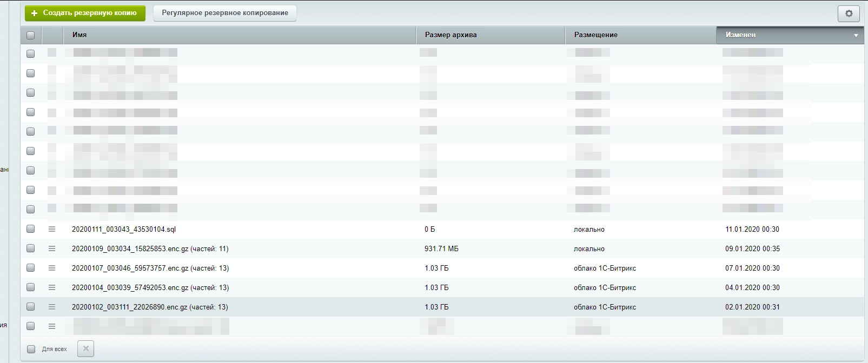The height and width of the screenshot is (363, 868).
Task: Click the plus icon on the create backup button
Action: click(x=35, y=13)
